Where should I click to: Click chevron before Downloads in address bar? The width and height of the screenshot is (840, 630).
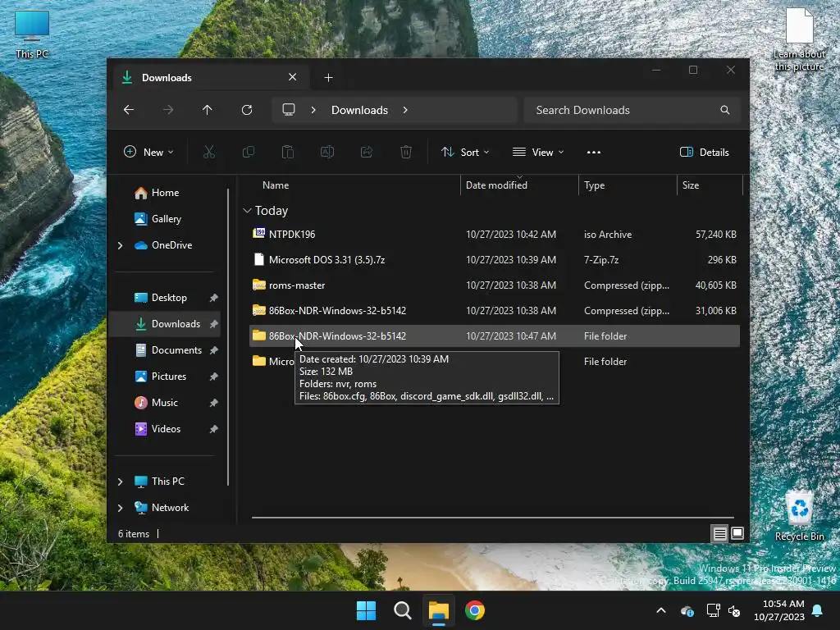(313, 110)
